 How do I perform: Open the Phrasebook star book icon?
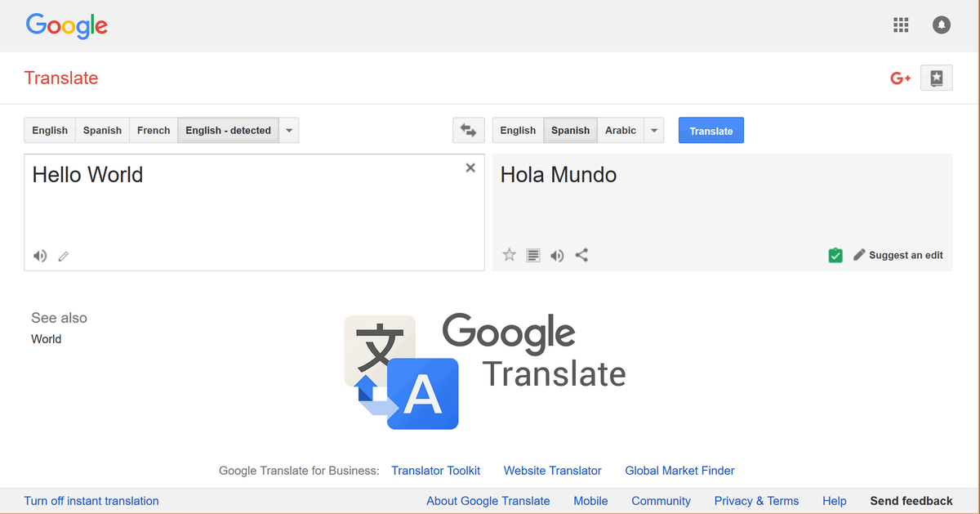click(x=937, y=78)
